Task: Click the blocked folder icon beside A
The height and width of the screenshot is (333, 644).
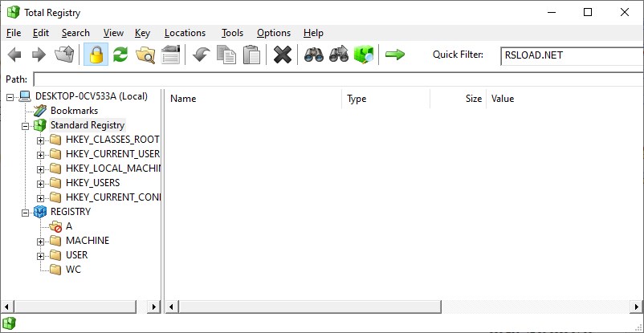Action: tap(55, 226)
